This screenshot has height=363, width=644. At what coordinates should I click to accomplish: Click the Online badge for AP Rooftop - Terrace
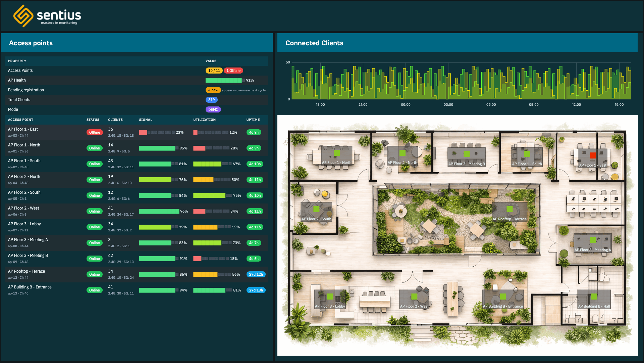click(x=95, y=274)
